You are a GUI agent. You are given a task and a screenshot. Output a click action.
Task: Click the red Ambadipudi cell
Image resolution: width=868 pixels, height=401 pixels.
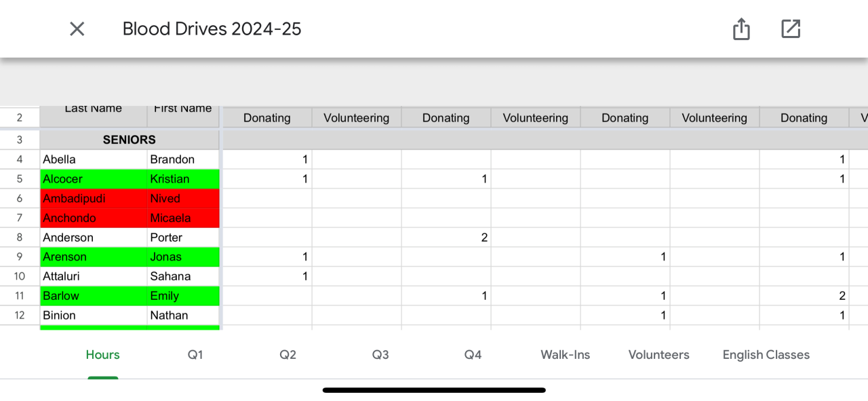click(93, 199)
